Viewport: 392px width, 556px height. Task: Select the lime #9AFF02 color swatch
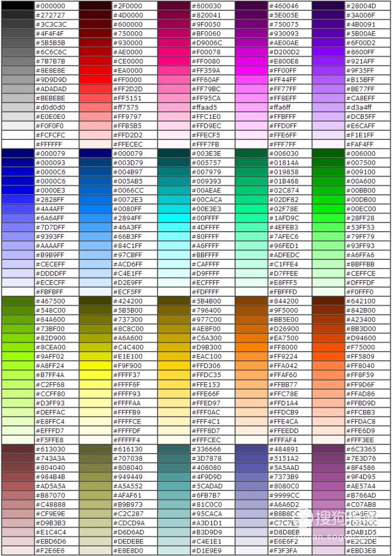click(18, 356)
